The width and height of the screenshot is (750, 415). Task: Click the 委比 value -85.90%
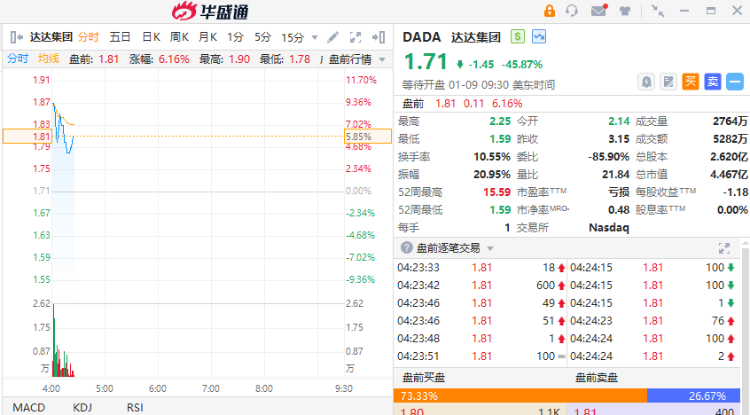point(608,157)
